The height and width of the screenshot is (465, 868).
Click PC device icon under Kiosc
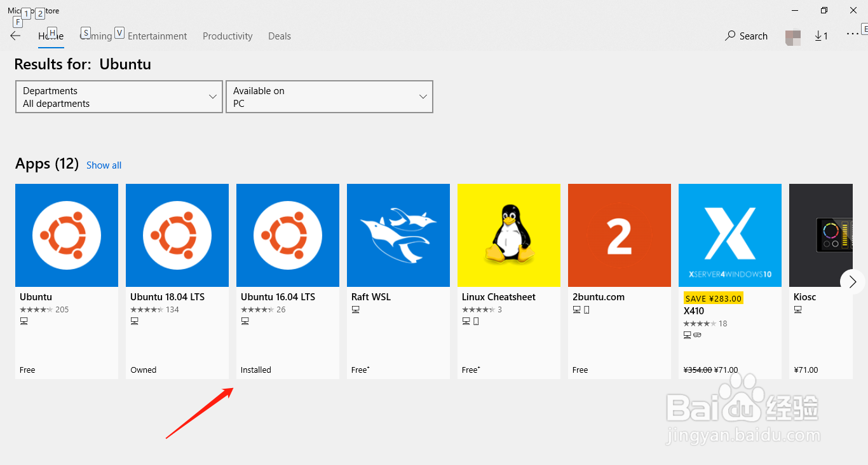797,310
